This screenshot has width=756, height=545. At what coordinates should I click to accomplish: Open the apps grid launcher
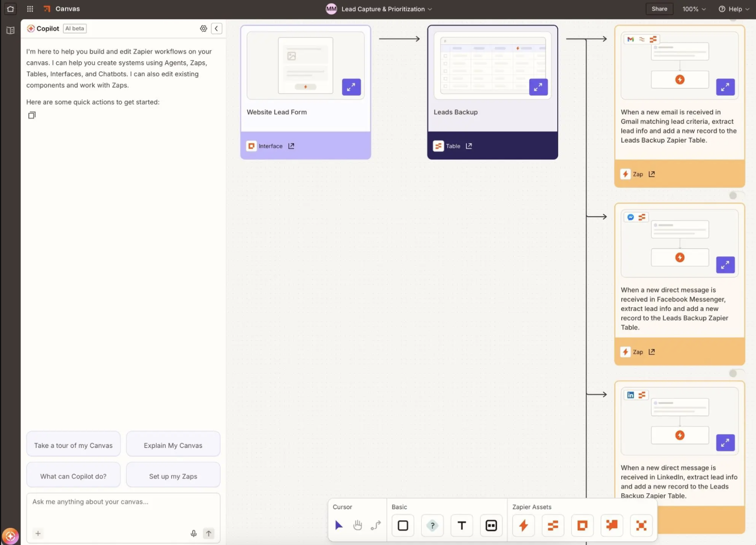[x=30, y=9]
